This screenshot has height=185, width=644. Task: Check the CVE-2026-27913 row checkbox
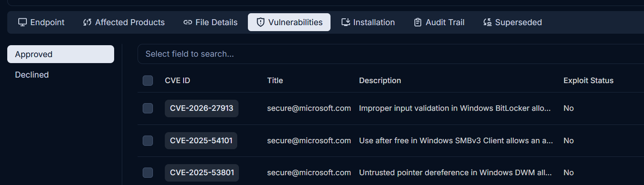[x=148, y=108]
